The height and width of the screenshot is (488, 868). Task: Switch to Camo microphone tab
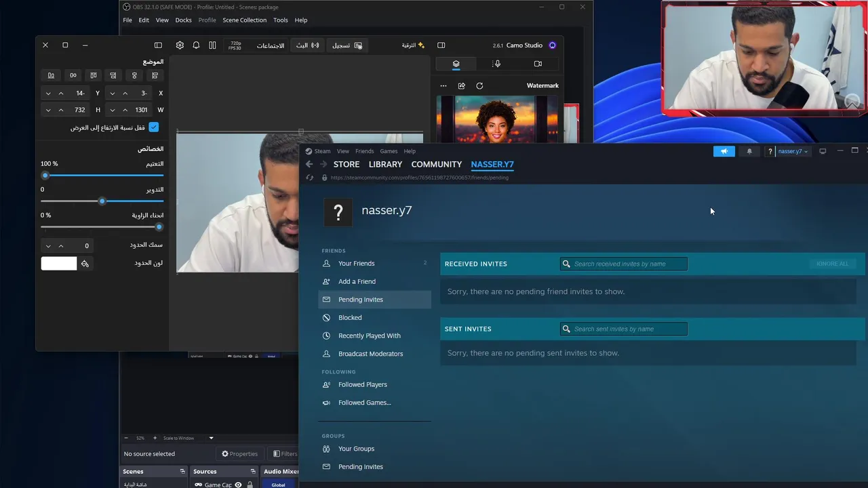[x=497, y=64]
